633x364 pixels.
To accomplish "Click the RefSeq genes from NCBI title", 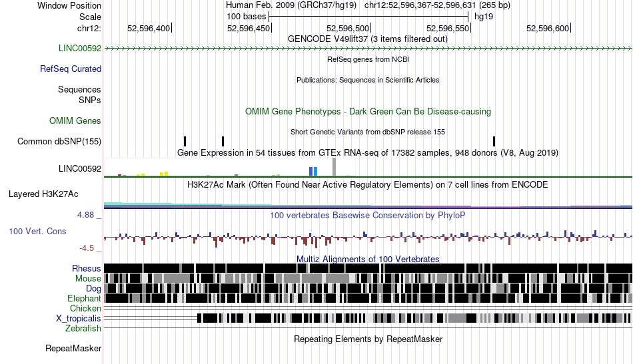I will coord(368,60).
